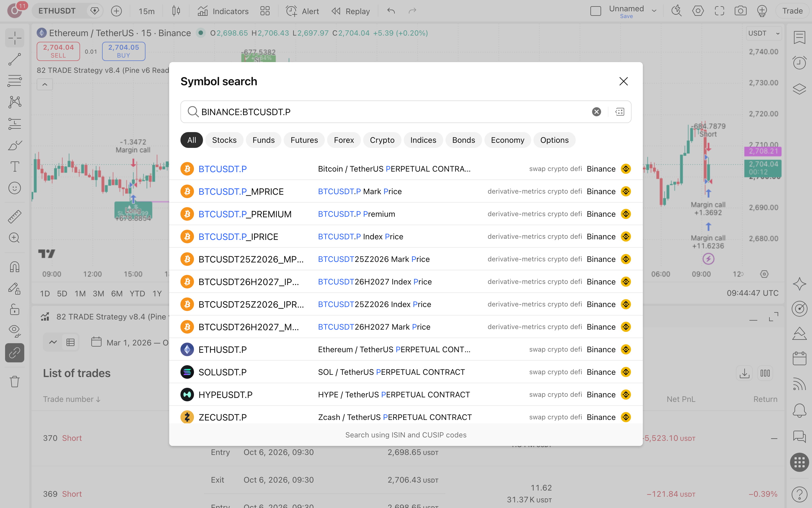Open the 15m interval selector
The image size is (812, 508).
pos(147,11)
